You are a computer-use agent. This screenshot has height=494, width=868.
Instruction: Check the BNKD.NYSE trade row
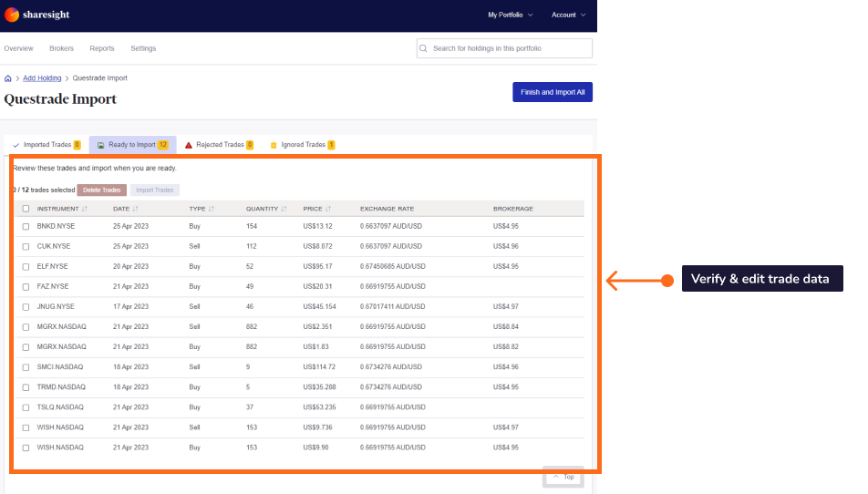pyautogui.click(x=26, y=226)
